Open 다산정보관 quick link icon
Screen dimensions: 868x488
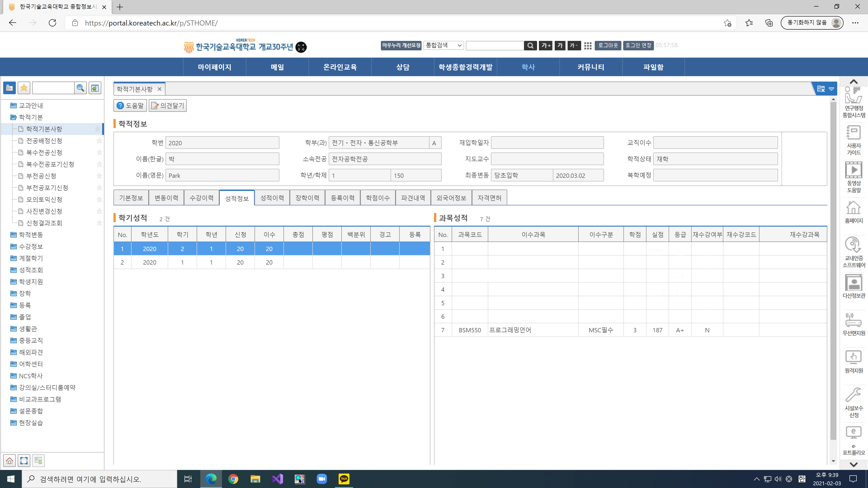coord(854,286)
